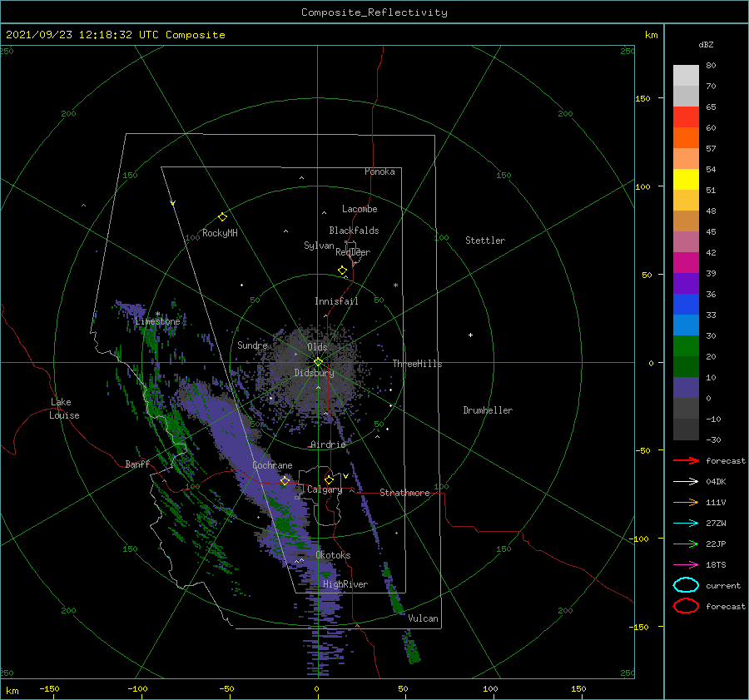Click the Airdrie label
Screen dimensions: 749x700
coord(328,444)
